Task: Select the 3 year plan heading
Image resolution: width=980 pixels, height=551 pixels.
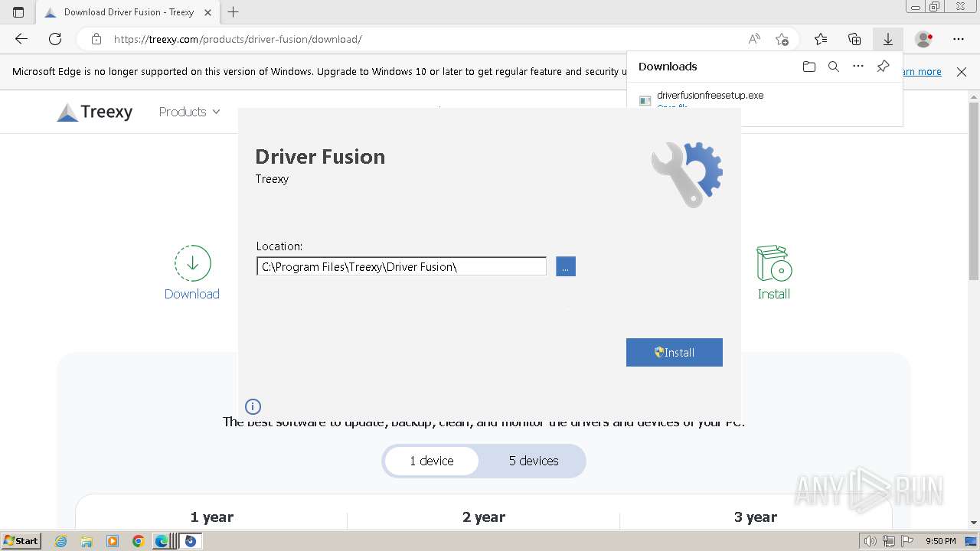Action: pos(756,517)
